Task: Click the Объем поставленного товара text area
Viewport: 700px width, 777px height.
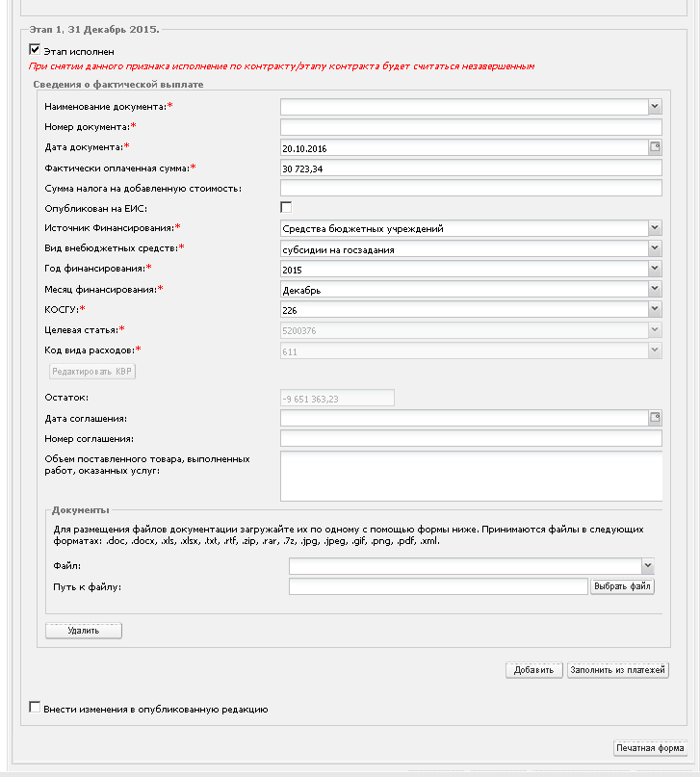Action: tap(471, 476)
